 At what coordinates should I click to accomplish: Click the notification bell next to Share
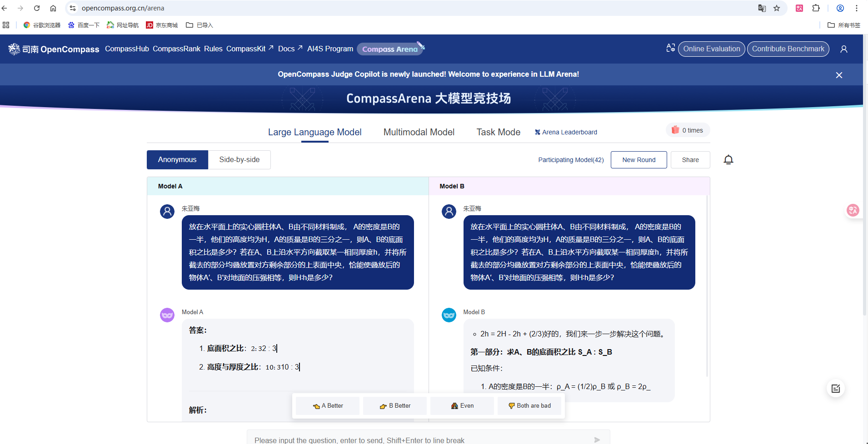[728, 159]
